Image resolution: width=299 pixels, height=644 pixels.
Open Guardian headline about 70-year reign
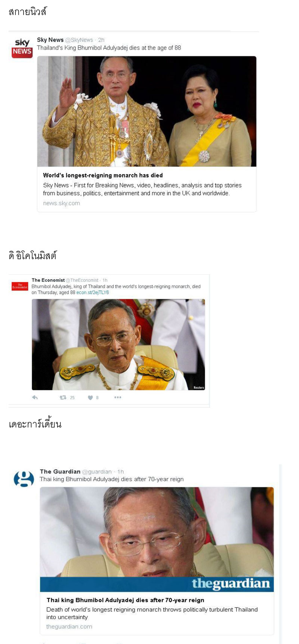[x=125, y=600]
